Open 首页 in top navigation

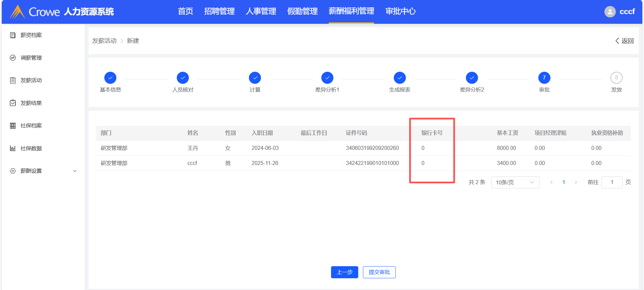click(x=185, y=11)
